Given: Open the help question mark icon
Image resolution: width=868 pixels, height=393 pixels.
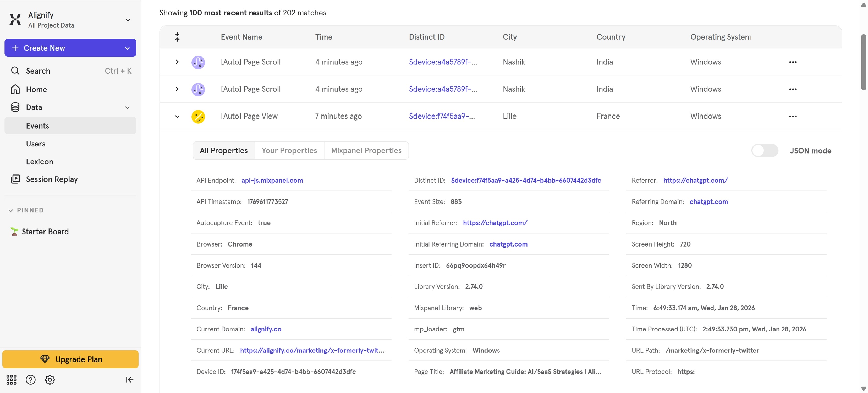Looking at the screenshot, I should (x=30, y=380).
